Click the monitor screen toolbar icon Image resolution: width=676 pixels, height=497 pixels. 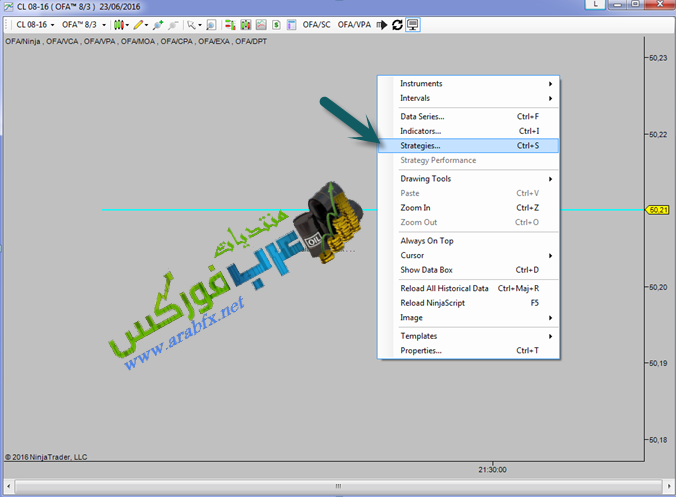pyautogui.click(x=413, y=25)
